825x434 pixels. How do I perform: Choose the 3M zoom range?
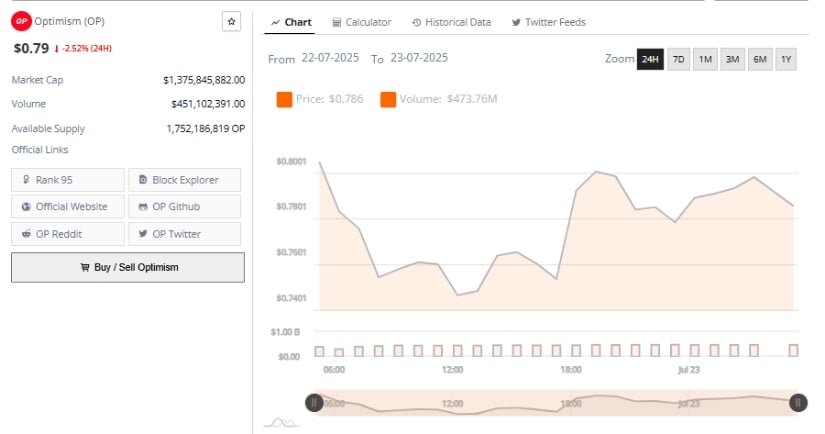pos(732,59)
